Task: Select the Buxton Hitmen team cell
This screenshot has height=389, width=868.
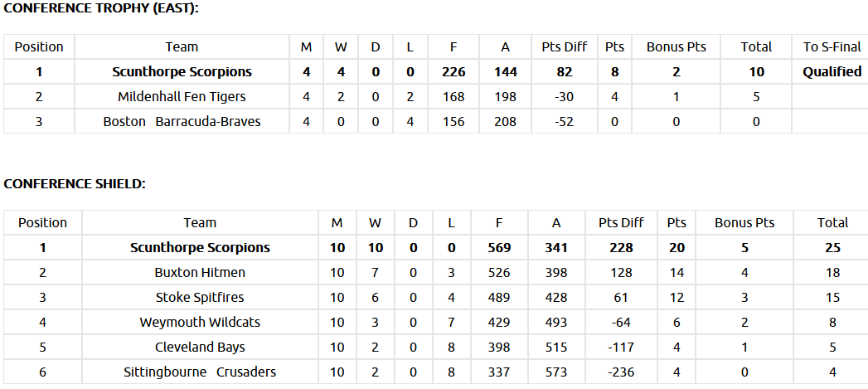Action: coord(200,272)
